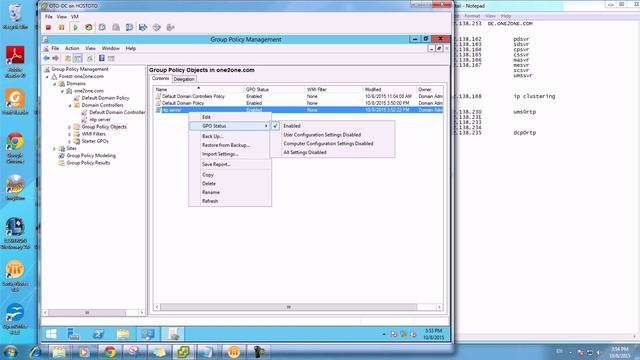640x360 pixels.
Task: Sort by the GPO Status column header
Action: pos(274,89)
